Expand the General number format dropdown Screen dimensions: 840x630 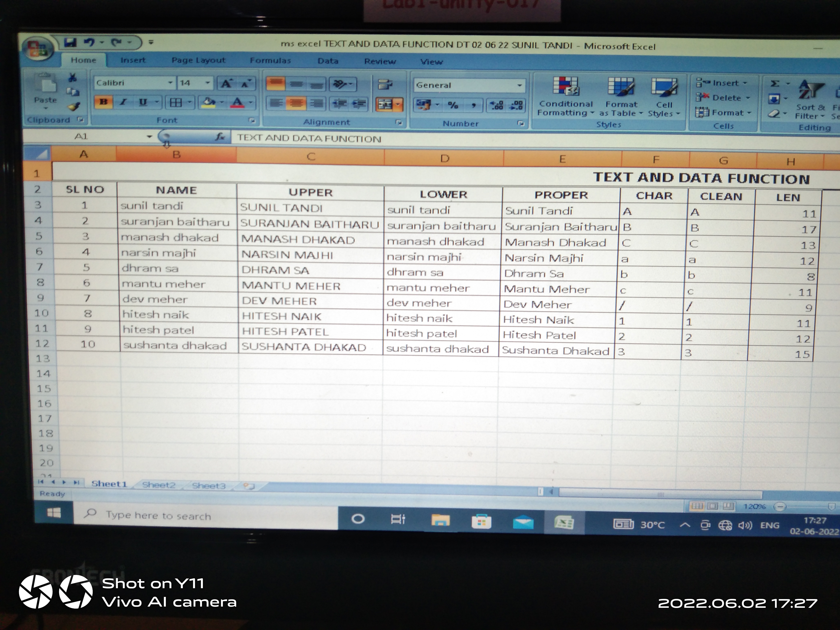520,85
